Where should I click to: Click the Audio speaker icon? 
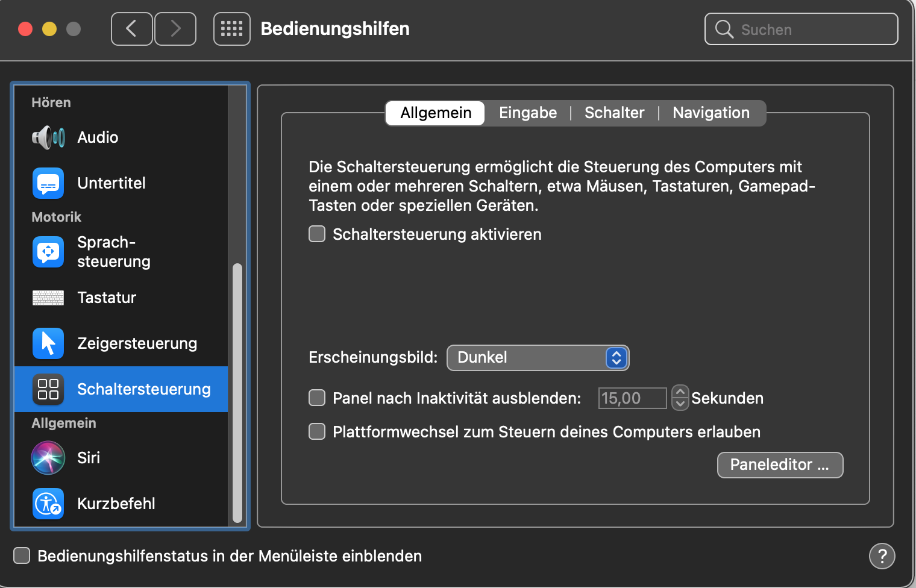pos(48,137)
